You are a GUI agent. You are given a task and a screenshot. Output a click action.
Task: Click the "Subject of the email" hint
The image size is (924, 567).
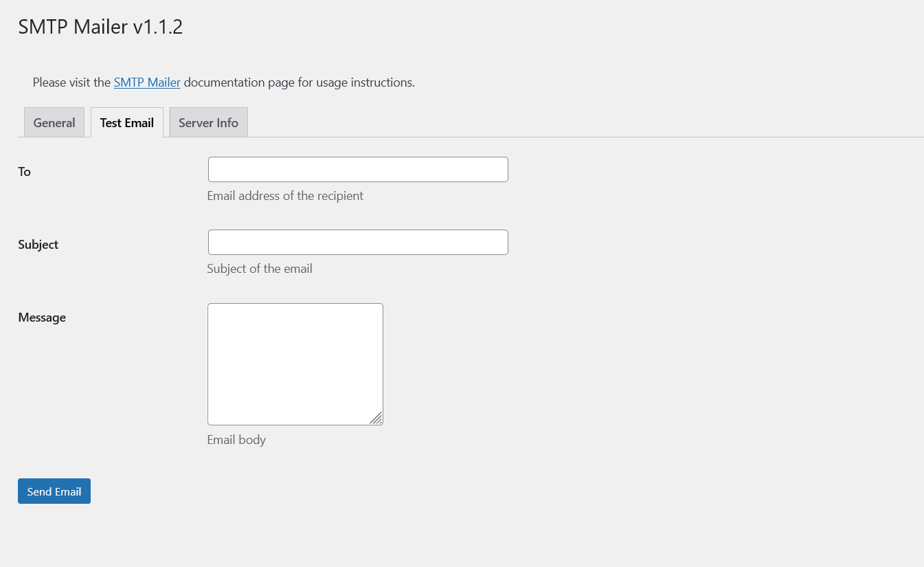tap(260, 269)
